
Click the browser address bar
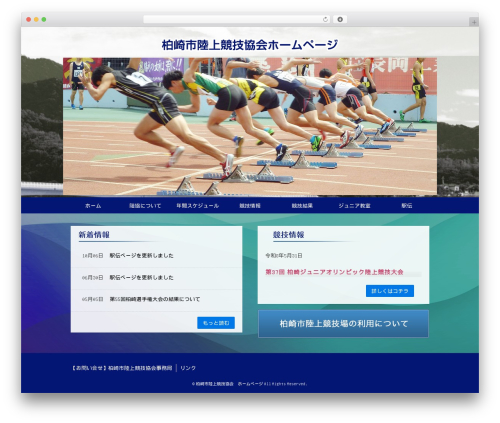tap(236, 19)
